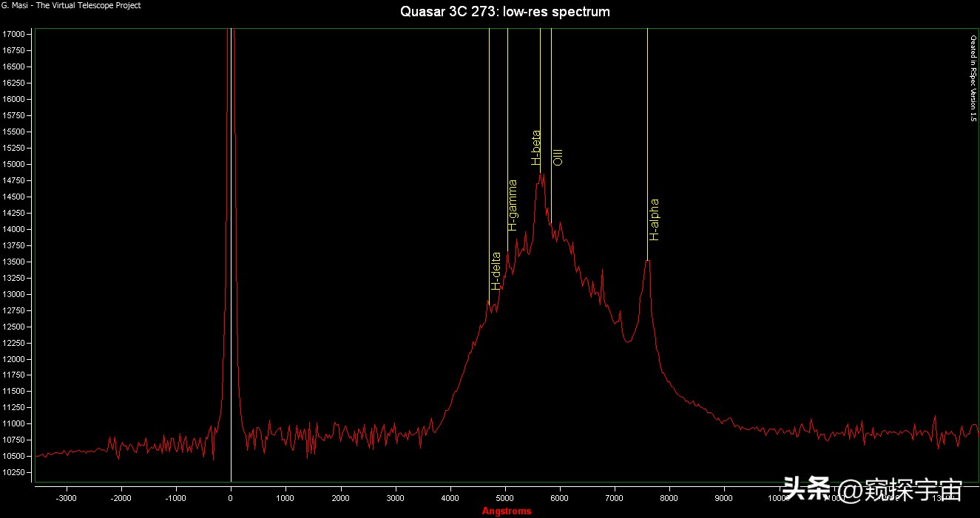Click the chart title Quasar 3C 273
980x518 pixels.
tap(505, 12)
